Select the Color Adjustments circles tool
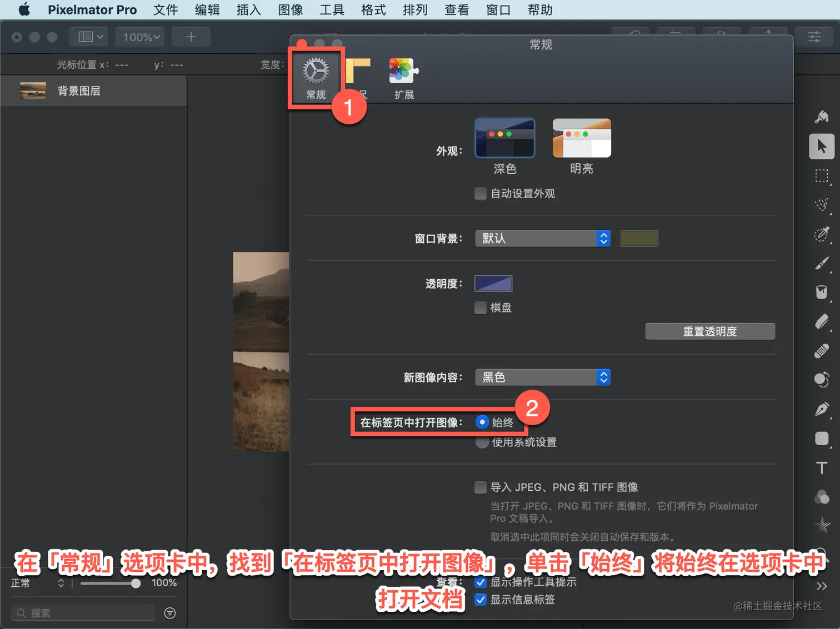 (x=822, y=497)
